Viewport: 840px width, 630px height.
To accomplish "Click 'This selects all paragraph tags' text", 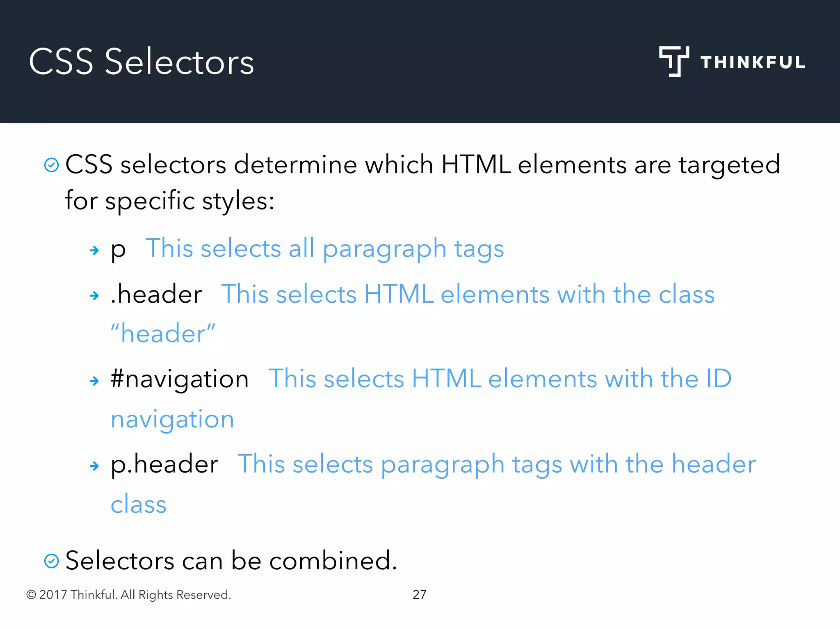I will (325, 249).
